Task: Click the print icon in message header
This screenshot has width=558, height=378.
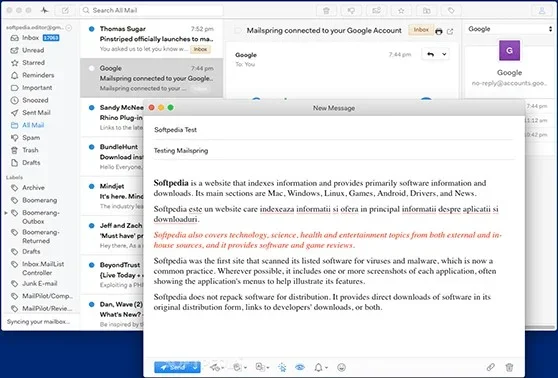Action: click(x=439, y=31)
